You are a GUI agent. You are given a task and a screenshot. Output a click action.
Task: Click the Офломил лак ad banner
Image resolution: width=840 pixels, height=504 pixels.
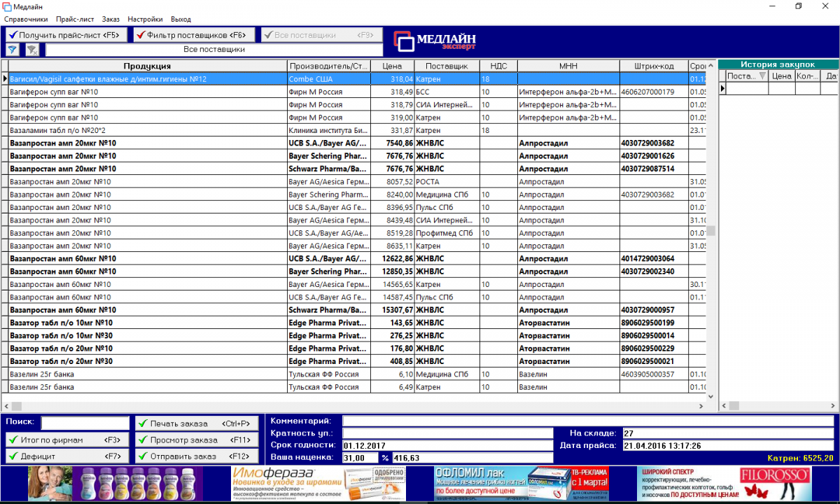(x=521, y=484)
